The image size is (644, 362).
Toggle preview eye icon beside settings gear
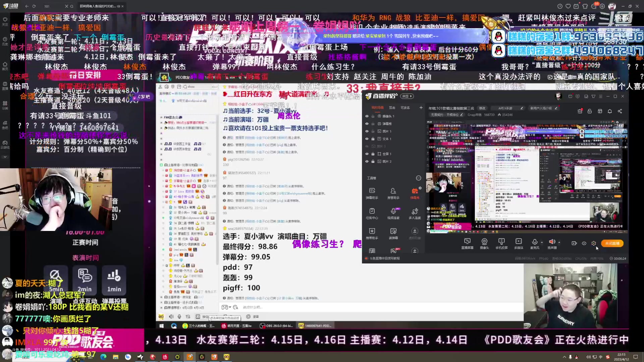coord(584,243)
